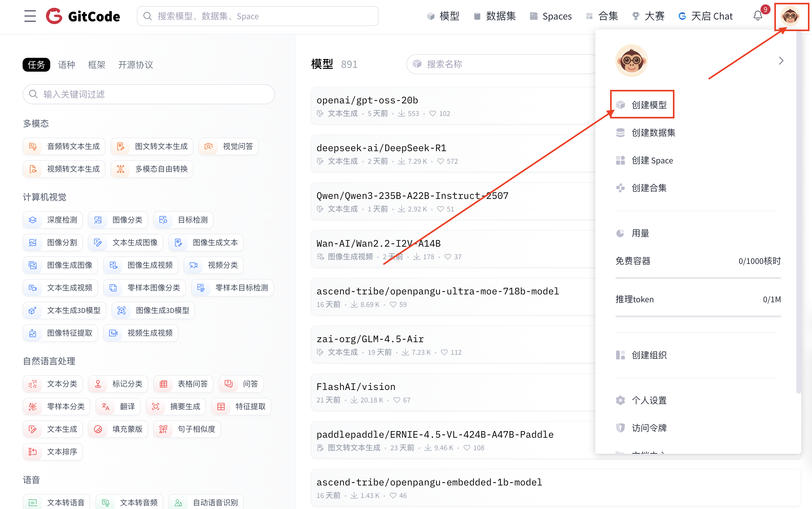Screen dimensions: 812x509
Task: Toggle the 图像分类 task filter
Action: (x=118, y=220)
